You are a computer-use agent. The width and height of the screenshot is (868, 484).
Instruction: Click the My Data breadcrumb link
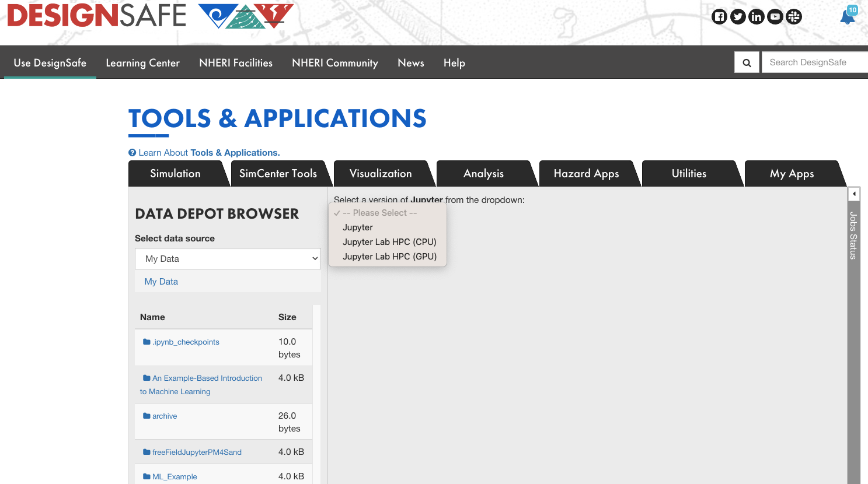point(161,282)
